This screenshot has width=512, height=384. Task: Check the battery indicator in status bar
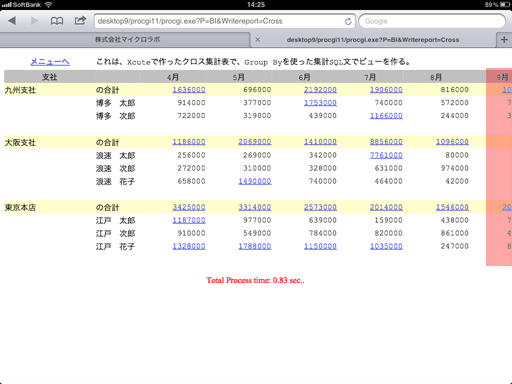(505, 5)
